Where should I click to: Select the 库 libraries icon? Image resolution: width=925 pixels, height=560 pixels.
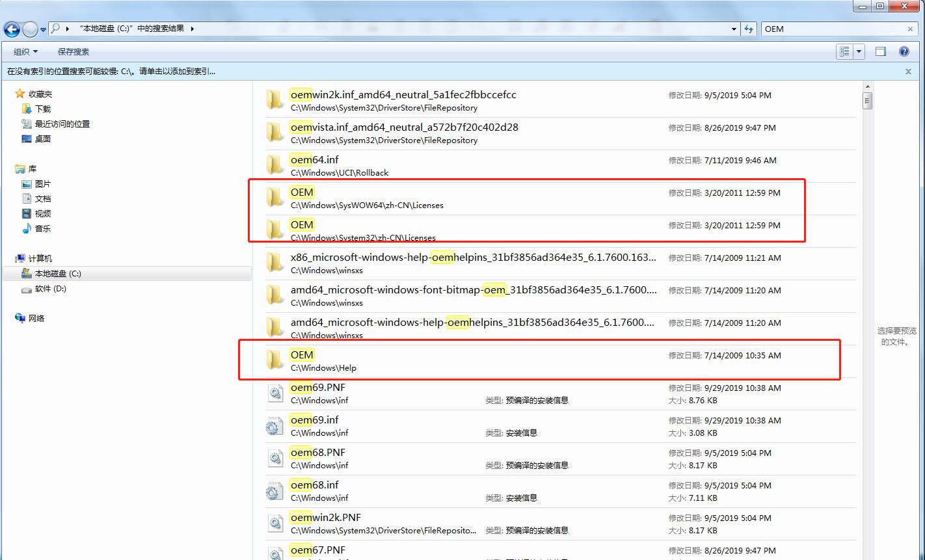[20, 168]
